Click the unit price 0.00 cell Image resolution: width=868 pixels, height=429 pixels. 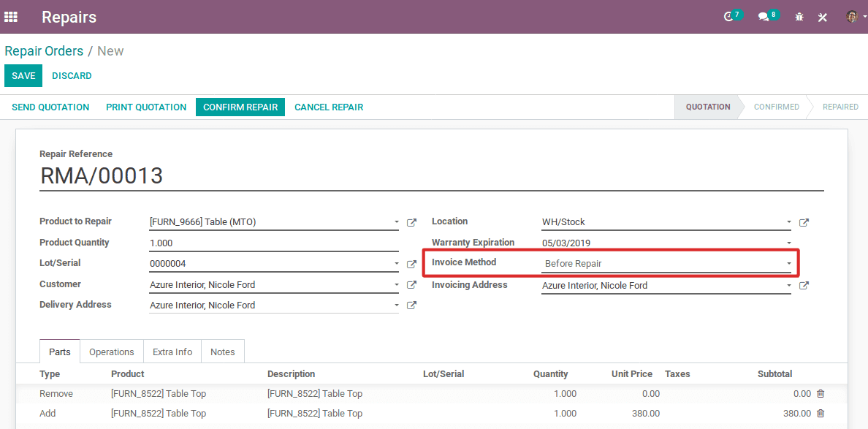click(x=651, y=394)
